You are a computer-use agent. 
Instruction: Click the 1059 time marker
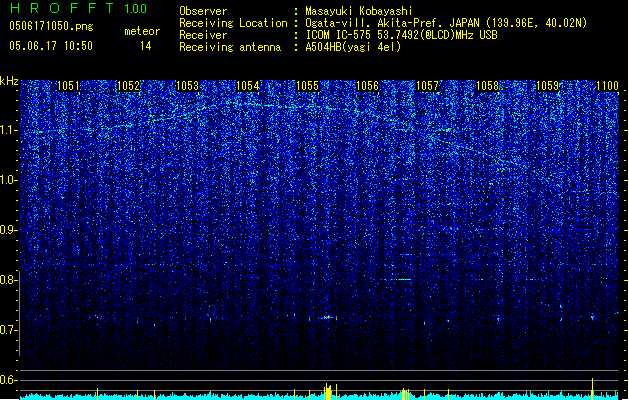point(548,86)
